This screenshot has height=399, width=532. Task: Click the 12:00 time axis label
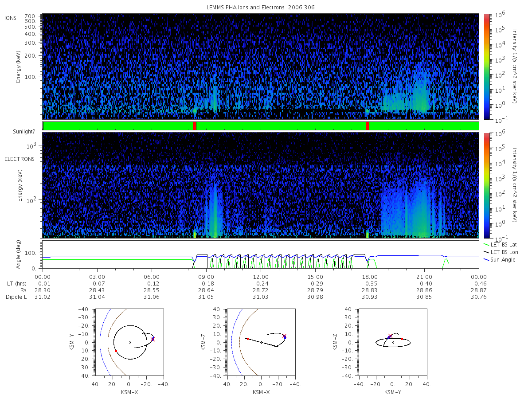click(261, 276)
